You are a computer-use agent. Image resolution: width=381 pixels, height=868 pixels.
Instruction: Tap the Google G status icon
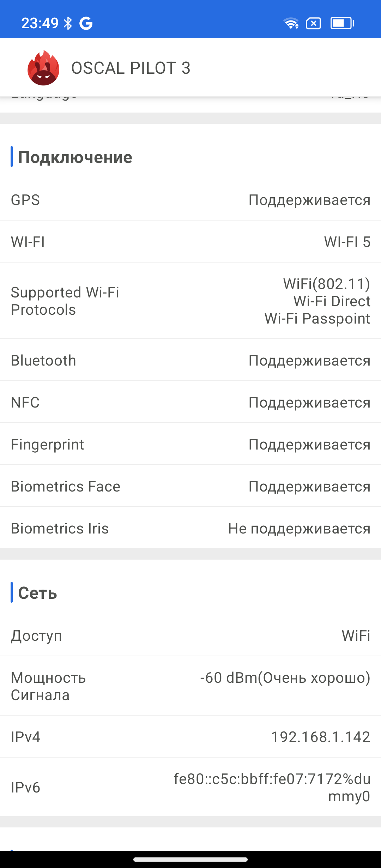point(86,23)
